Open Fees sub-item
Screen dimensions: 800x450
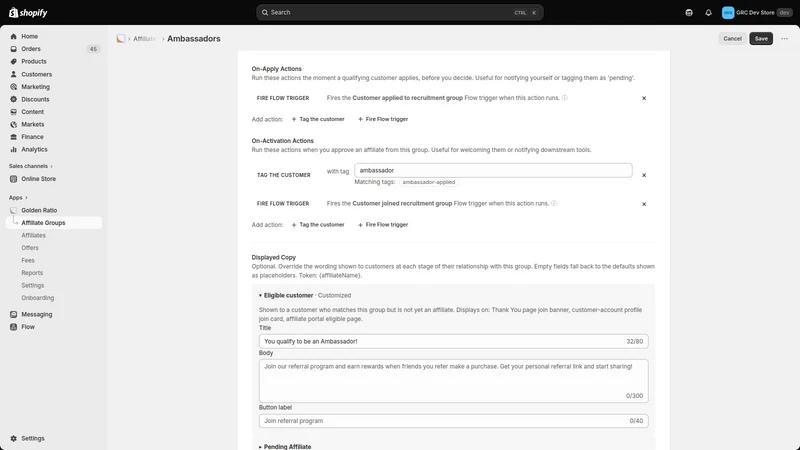(28, 260)
